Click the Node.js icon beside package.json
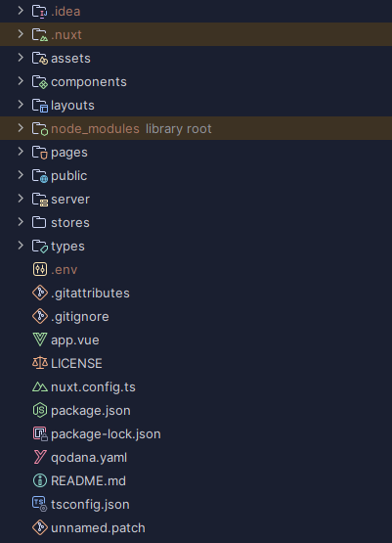The height and width of the screenshot is (543, 392). coord(40,410)
